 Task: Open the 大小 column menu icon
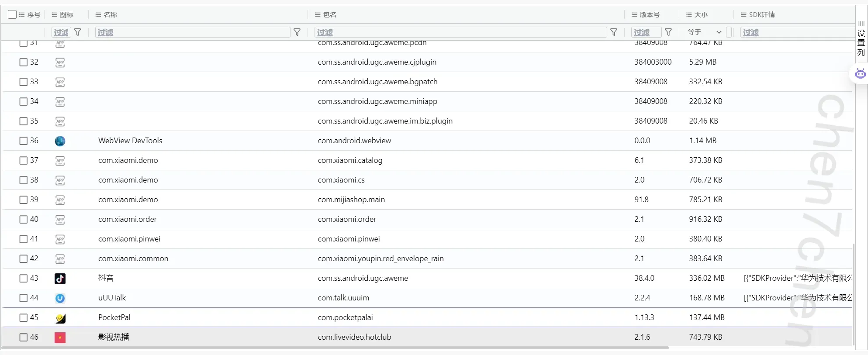(x=689, y=14)
